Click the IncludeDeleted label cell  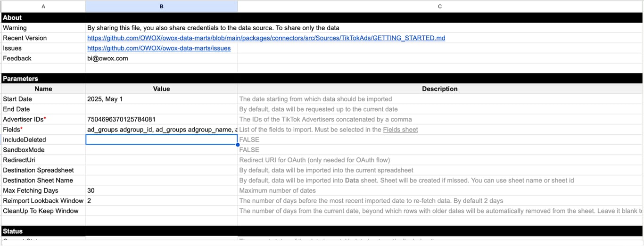[43, 139]
